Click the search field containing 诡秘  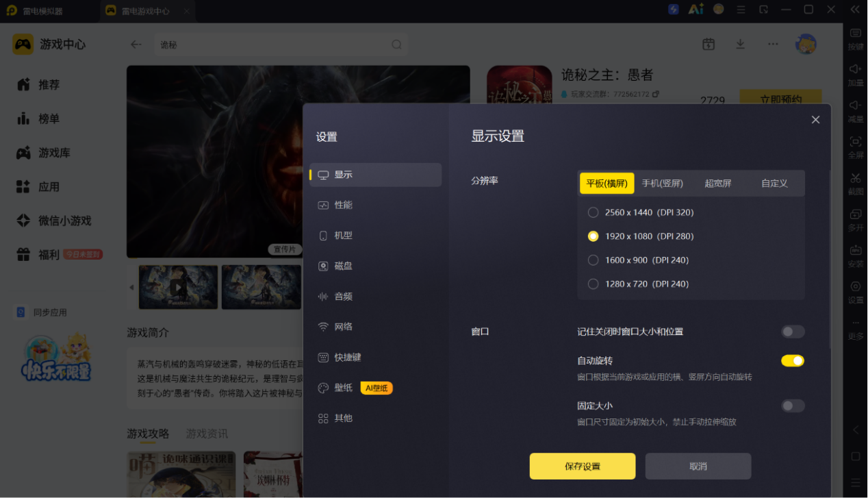[281, 45]
